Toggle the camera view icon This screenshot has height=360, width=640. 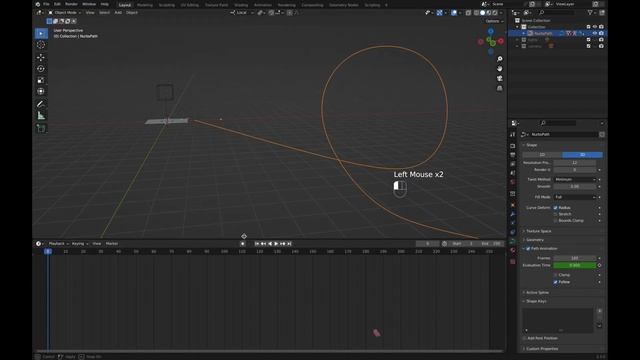point(500,78)
